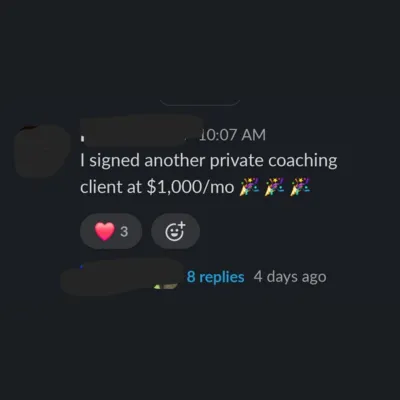Click the red heart reaction emoji

105,231
